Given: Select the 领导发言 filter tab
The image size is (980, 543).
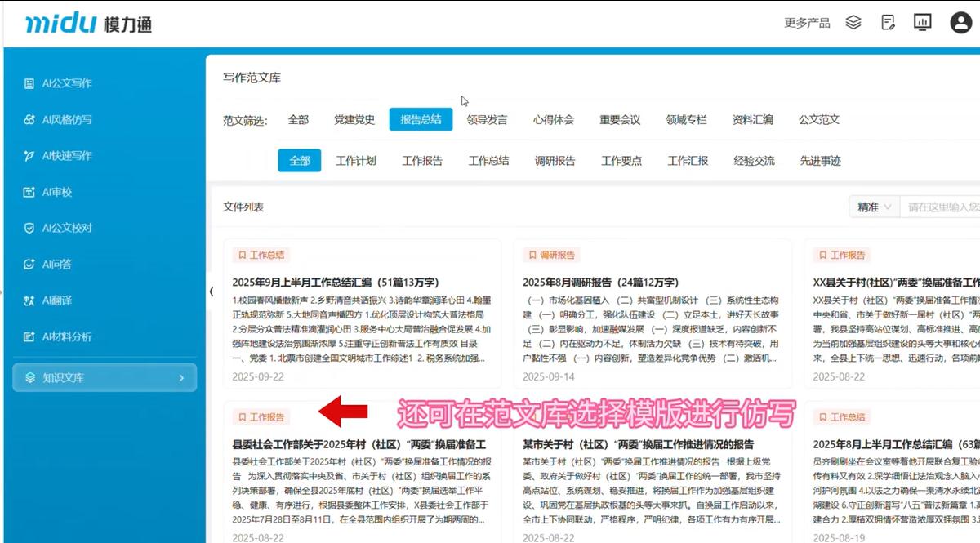Looking at the screenshot, I should tap(487, 120).
